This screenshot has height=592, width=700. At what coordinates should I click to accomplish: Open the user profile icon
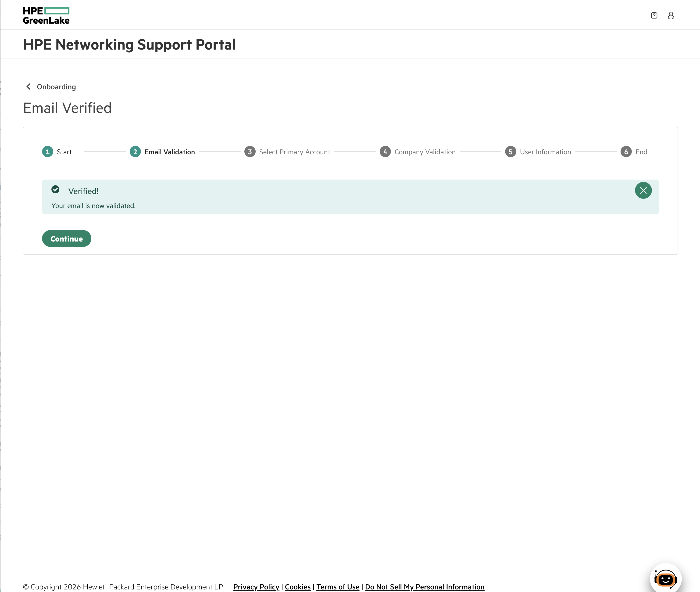coord(671,15)
